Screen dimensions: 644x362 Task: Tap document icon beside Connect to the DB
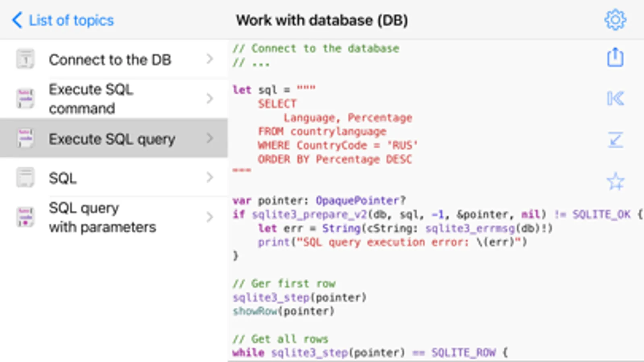(25, 60)
